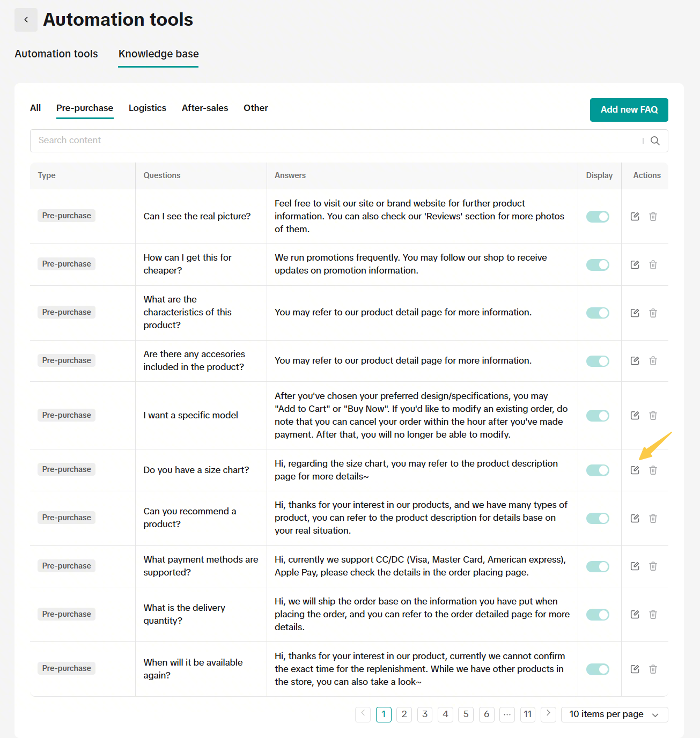Screen dimensions: 700x738
Task: Delete the 'How can I get this for cheaper?' FAQ
Action: (653, 264)
